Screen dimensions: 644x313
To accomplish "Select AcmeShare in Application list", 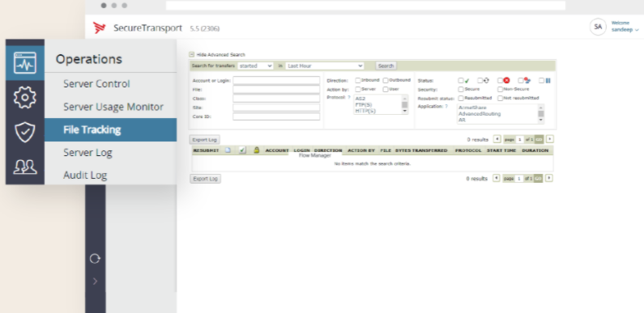I will point(472,108).
